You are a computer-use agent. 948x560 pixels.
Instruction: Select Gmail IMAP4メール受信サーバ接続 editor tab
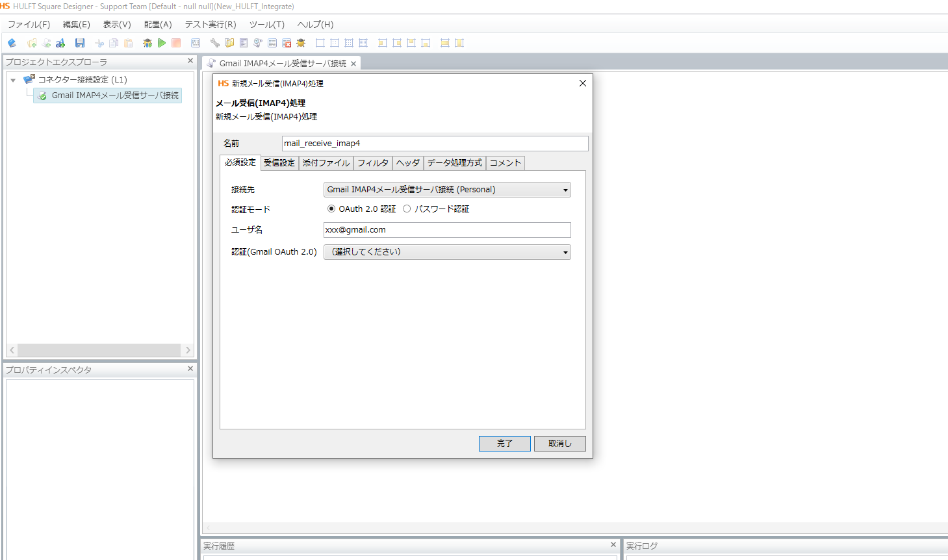coord(282,64)
